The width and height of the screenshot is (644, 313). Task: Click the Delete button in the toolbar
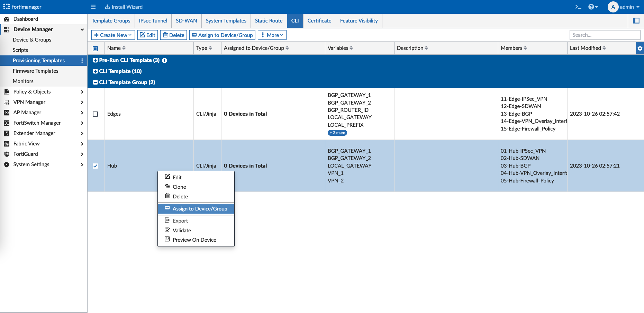pyautogui.click(x=173, y=35)
